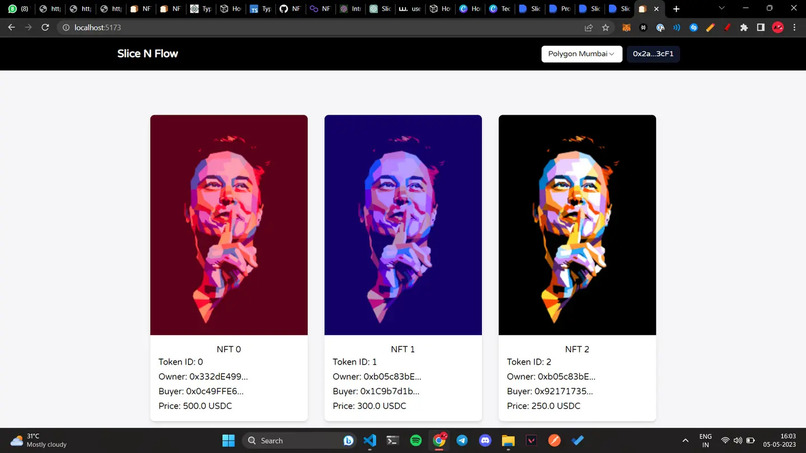Open the NFT 0 red portrait image
Image resolution: width=806 pixels, height=453 pixels.
coord(229,225)
